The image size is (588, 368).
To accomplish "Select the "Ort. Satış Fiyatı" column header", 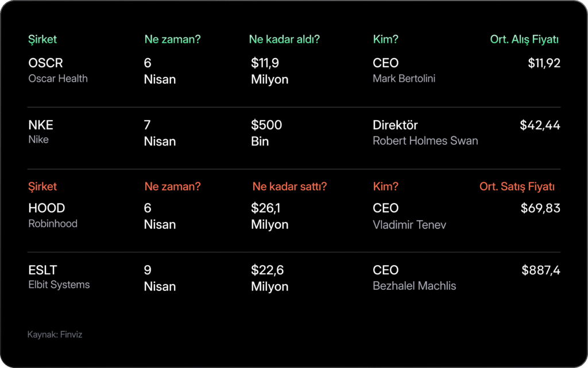I will click(x=517, y=187).
